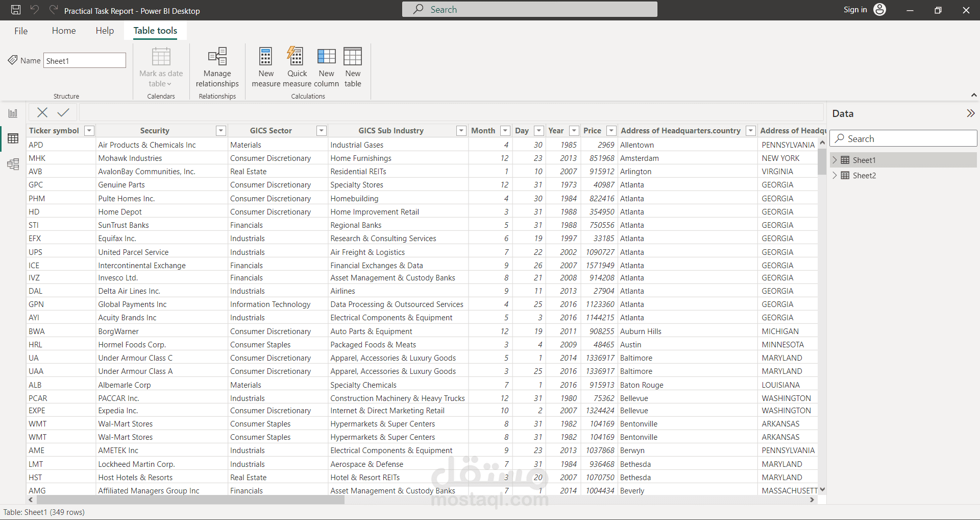The width and height of the screenshot is (980, 520).
Task: Add a New column
Action: pyautogui.click(x=326, y=67)
